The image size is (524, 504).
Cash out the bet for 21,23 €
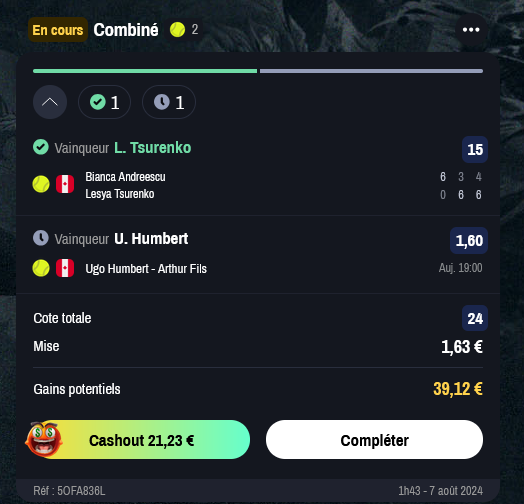click(142, 440)
